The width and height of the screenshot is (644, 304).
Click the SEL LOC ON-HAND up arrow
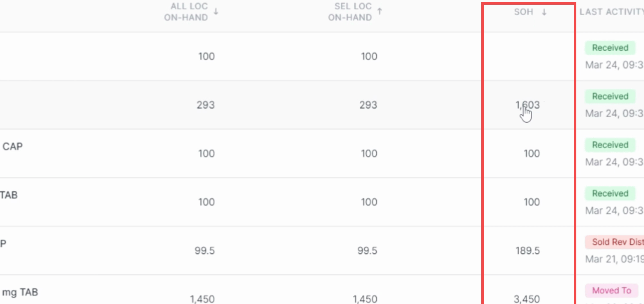[x=380, y=12]
